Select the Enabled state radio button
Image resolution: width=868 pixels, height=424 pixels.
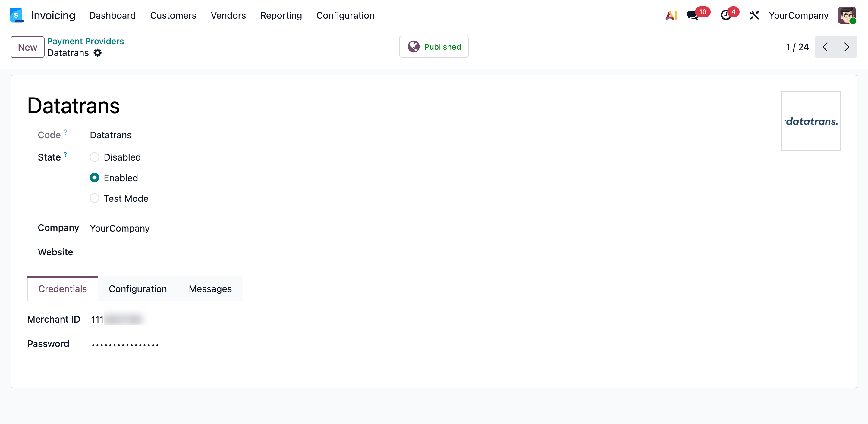94,177
